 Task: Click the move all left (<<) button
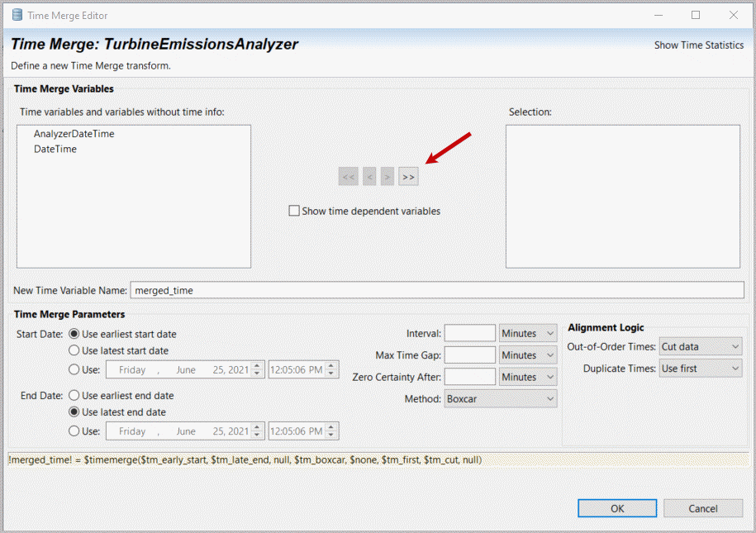click(349, 176)
